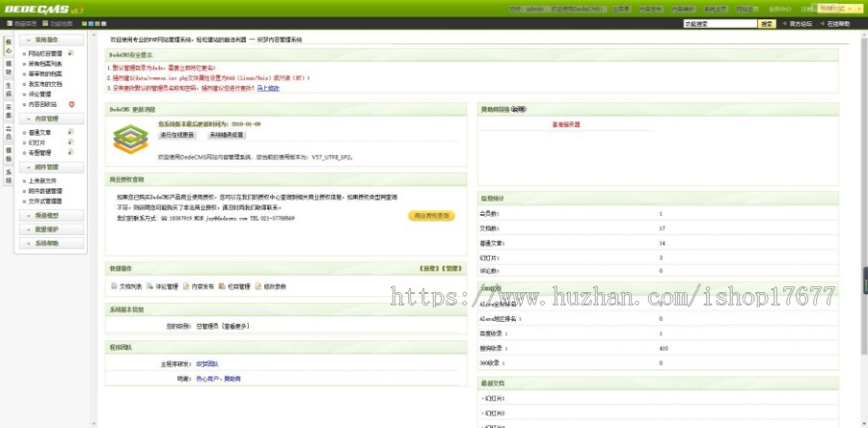Click the 评论管理 quick action icon
Image resolution: width=868 pixels, height=428 pixels.
(x=150, y=286)
